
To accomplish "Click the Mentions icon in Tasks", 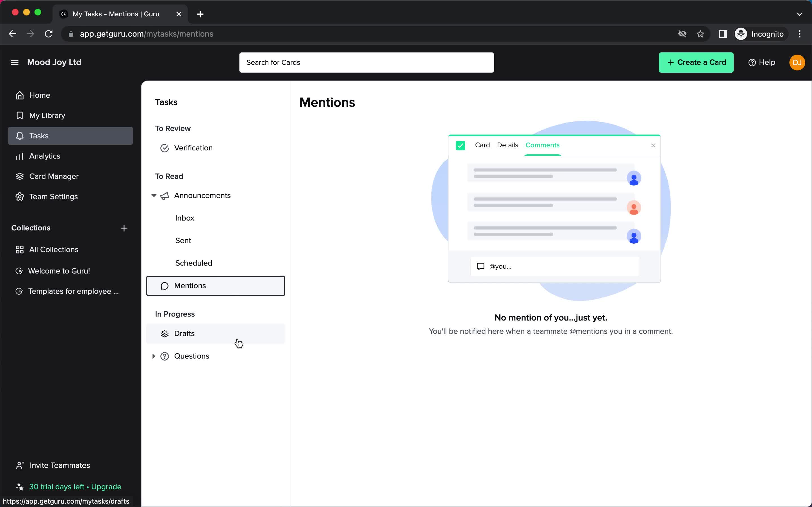I will pos(165,286).
